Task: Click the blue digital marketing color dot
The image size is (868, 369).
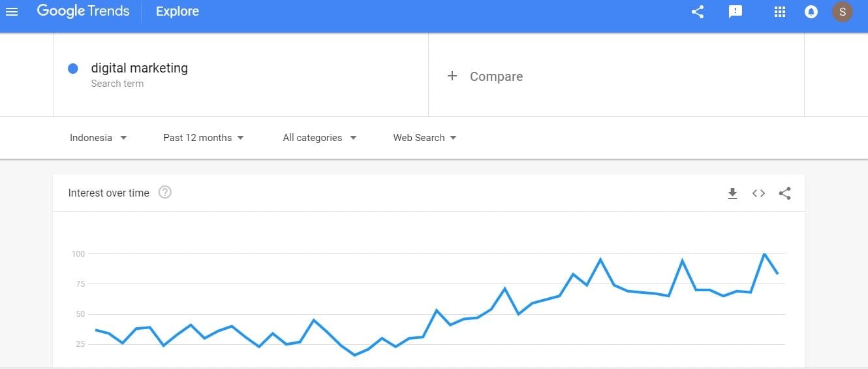Action: pos(73,69)
